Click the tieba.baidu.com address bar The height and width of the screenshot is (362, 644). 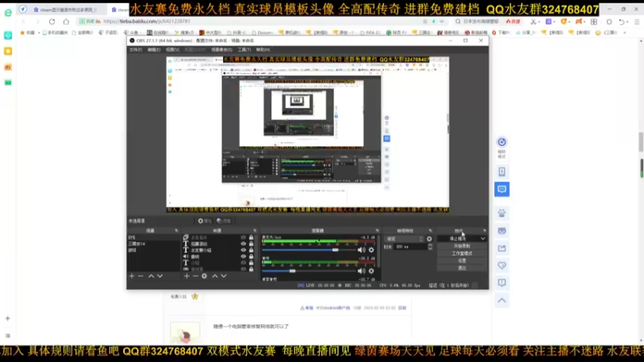(x=263, y=22)
